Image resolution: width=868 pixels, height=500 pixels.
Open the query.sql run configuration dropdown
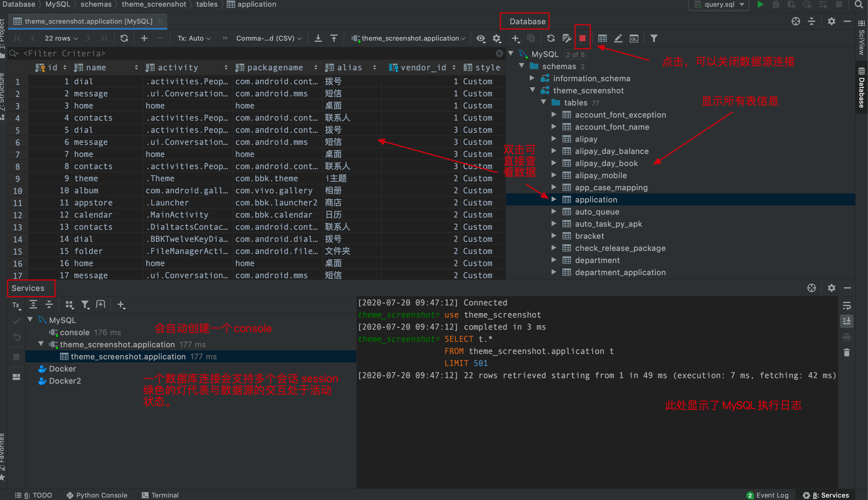click(x=719, y=5)
